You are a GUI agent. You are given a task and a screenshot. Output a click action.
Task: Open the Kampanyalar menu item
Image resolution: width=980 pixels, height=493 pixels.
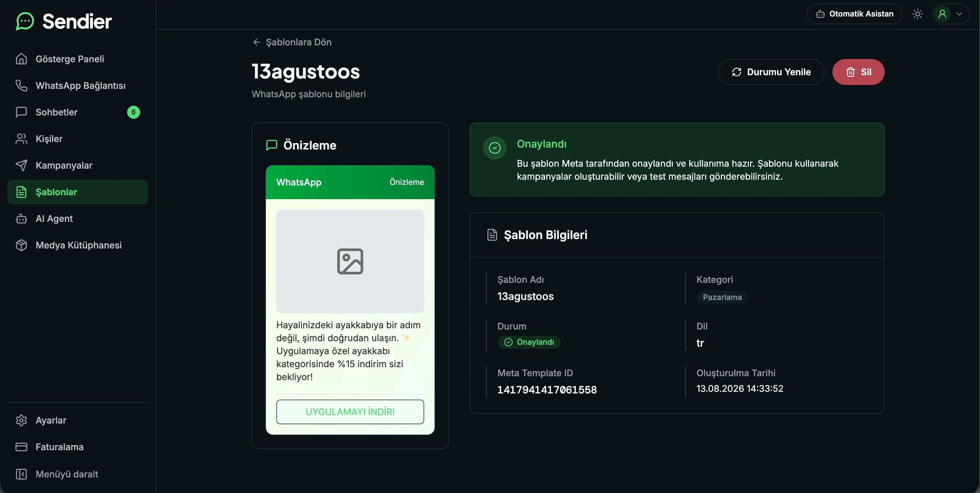click(78, 165)
